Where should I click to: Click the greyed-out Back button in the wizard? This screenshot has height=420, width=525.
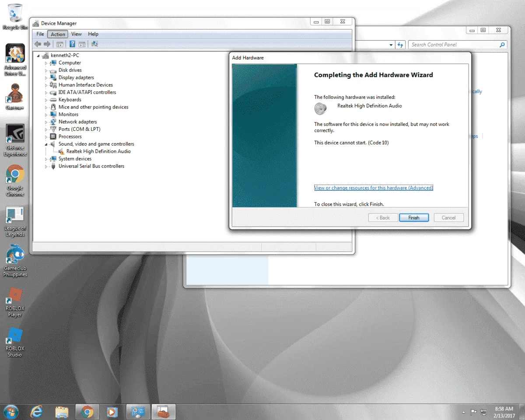(x=383, y=218)
